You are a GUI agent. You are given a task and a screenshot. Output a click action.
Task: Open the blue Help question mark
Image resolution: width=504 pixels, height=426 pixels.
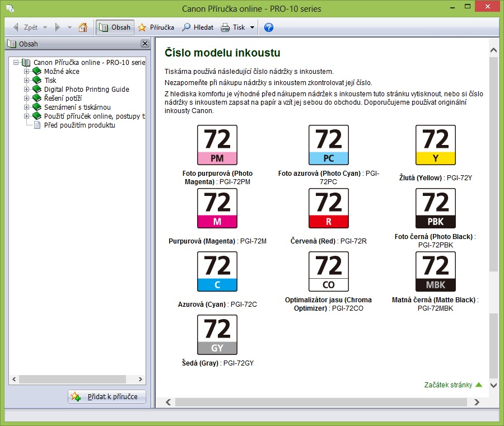[x=269, y=27]
